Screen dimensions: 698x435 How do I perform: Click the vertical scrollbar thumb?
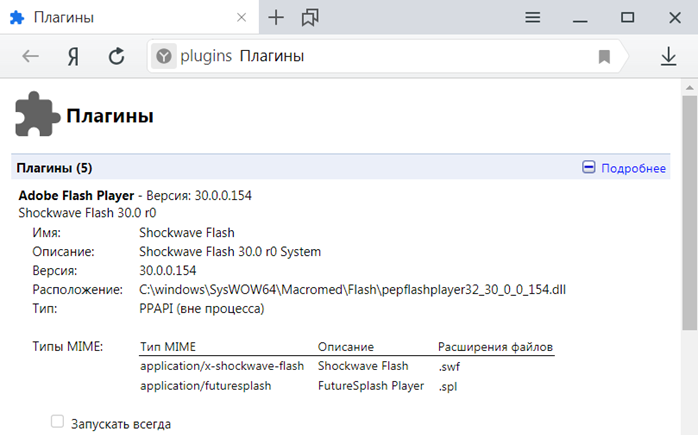[690, 213]
